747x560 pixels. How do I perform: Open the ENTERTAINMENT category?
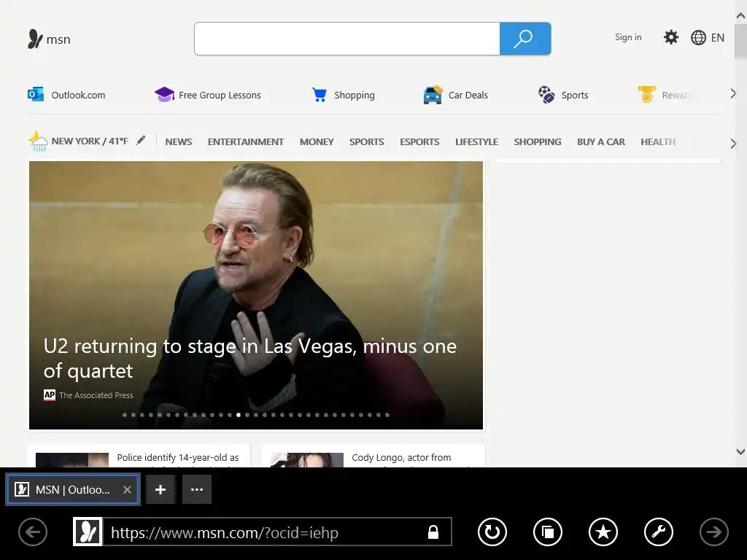tap(246, 142)
